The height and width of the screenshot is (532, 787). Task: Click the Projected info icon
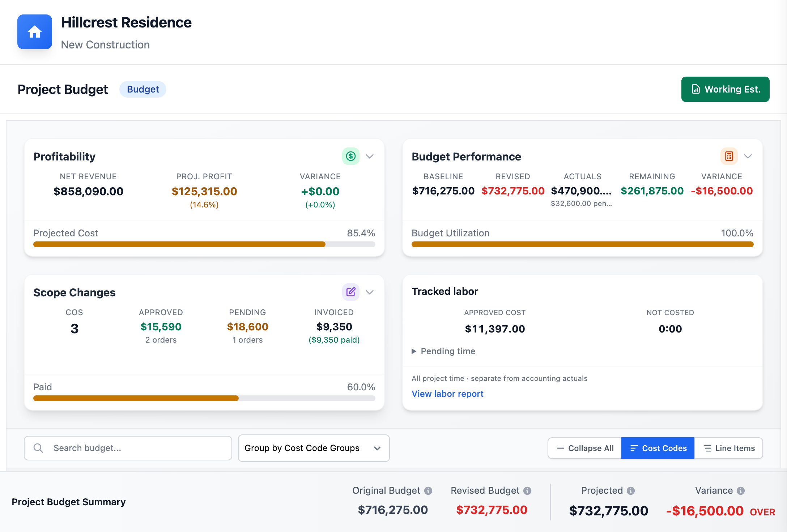pos(631,491)
